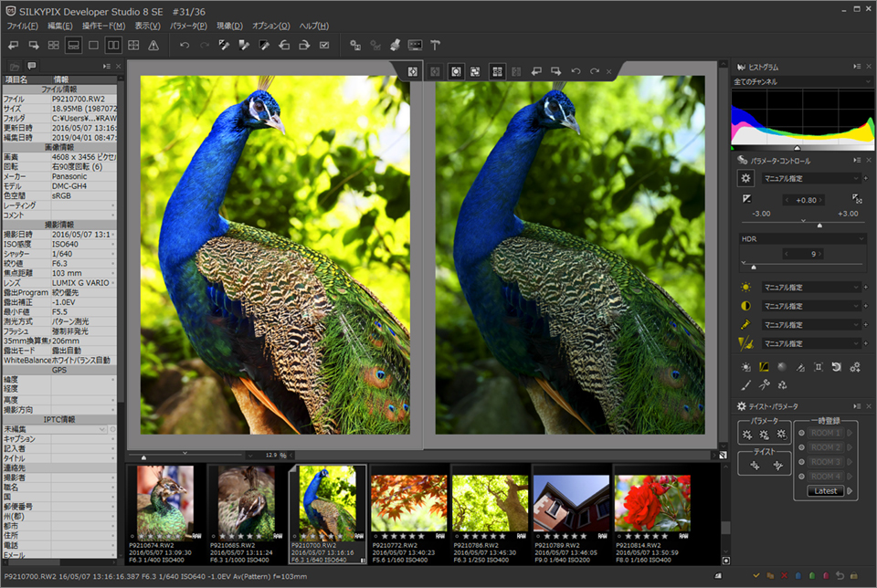The height and width of the screenshot is (588, 877).
Task: Open the 現像(D) menu
Action: pos(230,26)
